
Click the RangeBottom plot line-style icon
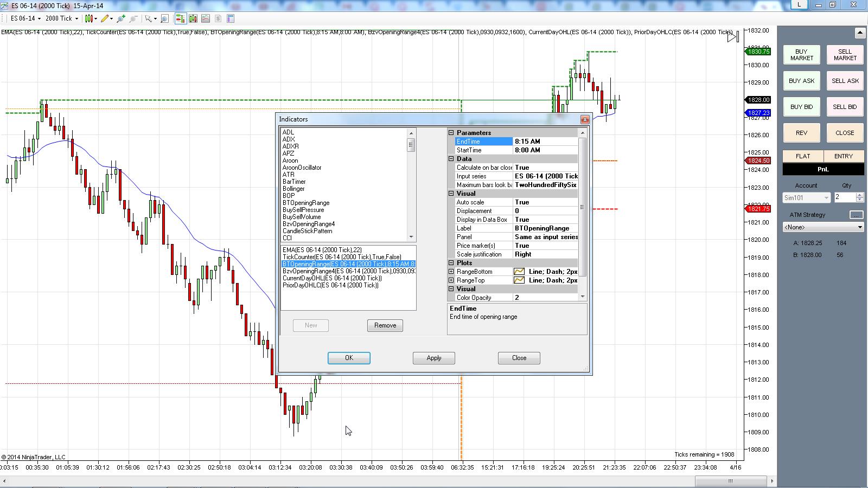point(519,272)
